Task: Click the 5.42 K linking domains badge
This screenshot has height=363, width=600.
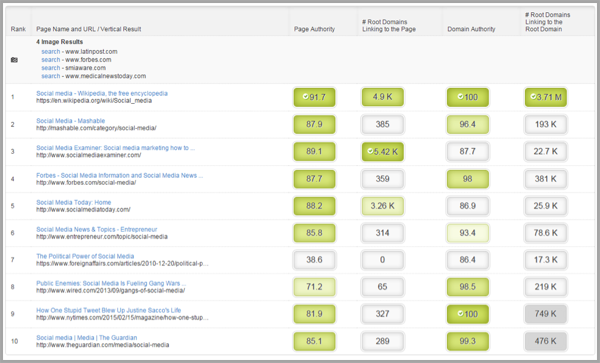Action: pos(383,151)
